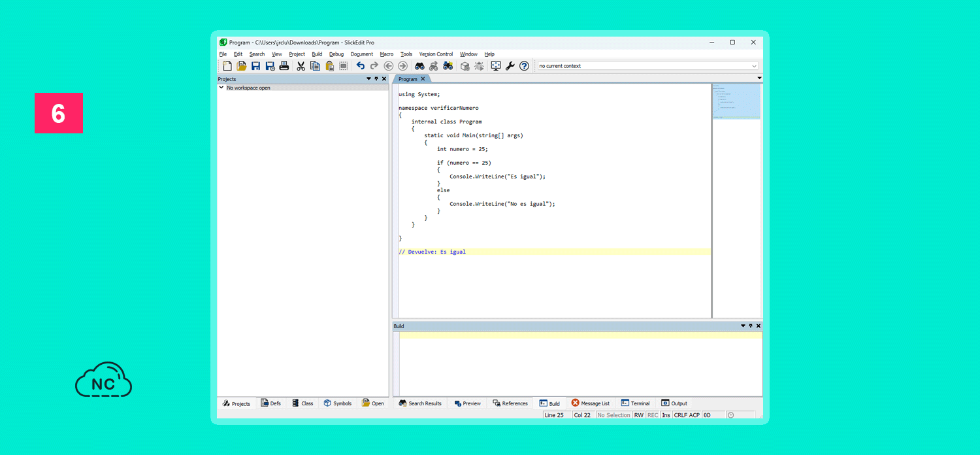The image size is (980, 455).
Task: Toggle the Build panel pin
Action: pyautogui.click(x=751, y=326)
